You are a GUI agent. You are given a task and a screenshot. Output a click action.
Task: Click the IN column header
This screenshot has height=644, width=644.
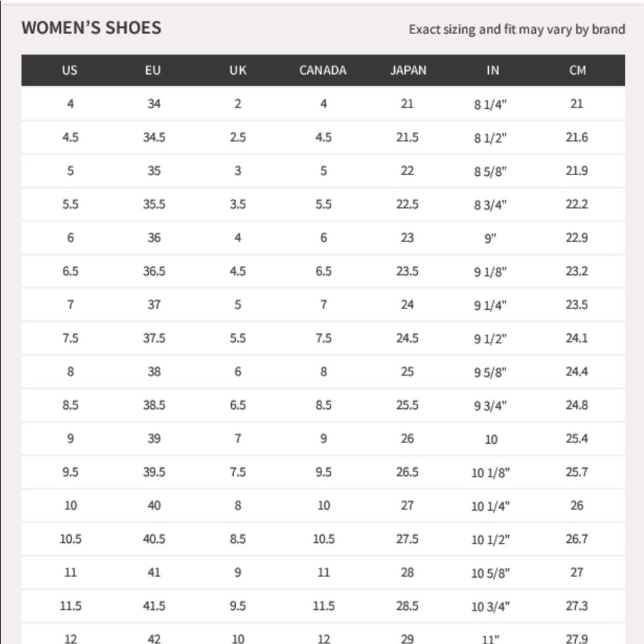coord(493,70)
